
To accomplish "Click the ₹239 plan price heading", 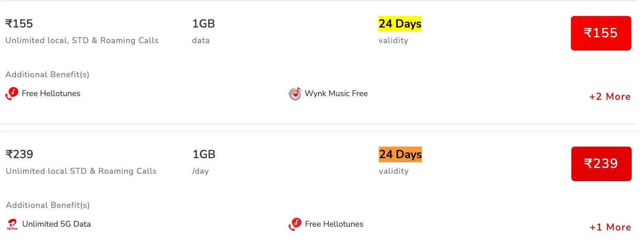I will click(x=19, y=154).
